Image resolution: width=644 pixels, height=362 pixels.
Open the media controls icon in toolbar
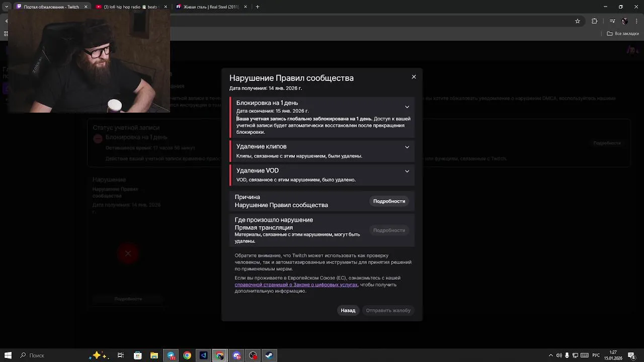pos(612,21)
